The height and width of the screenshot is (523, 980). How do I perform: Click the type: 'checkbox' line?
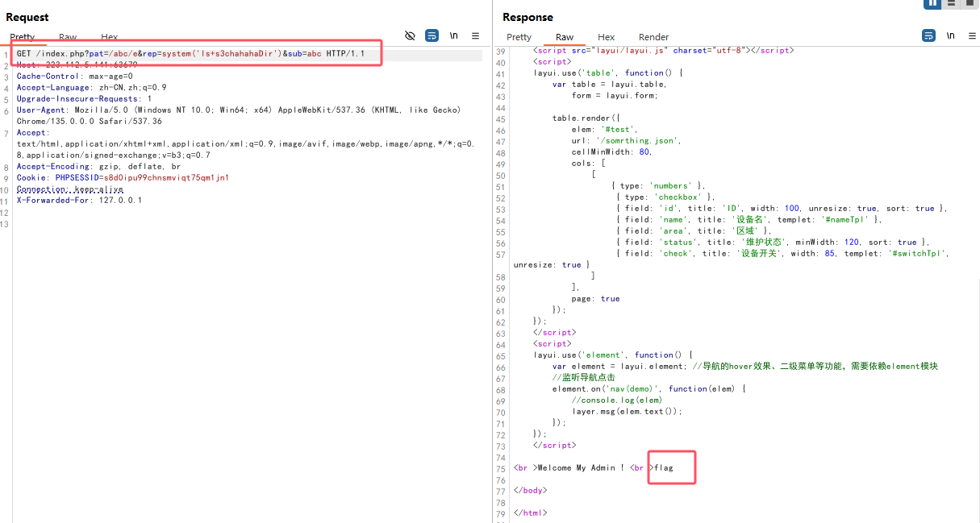coord(665,197)
